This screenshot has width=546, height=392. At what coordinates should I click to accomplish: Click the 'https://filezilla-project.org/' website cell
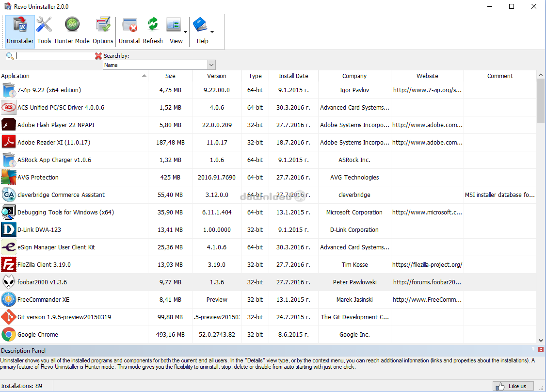427,264
